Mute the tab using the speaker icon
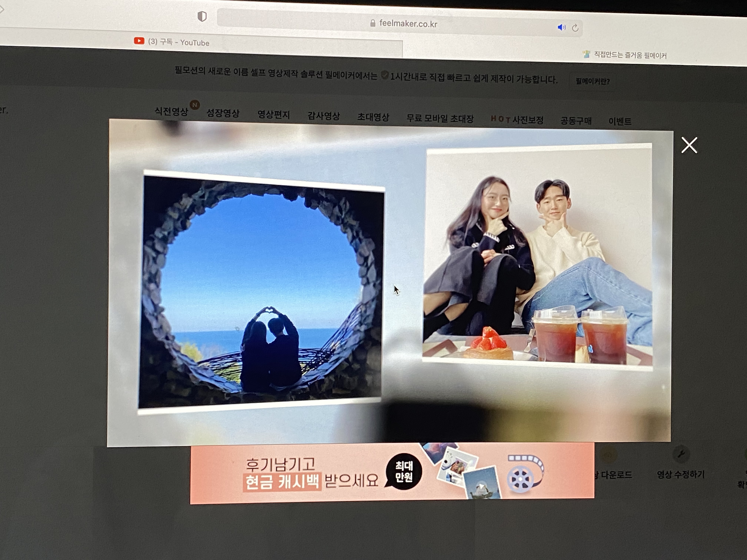The width and height of the screenshot is (747, 560). [x=561, y=27]
